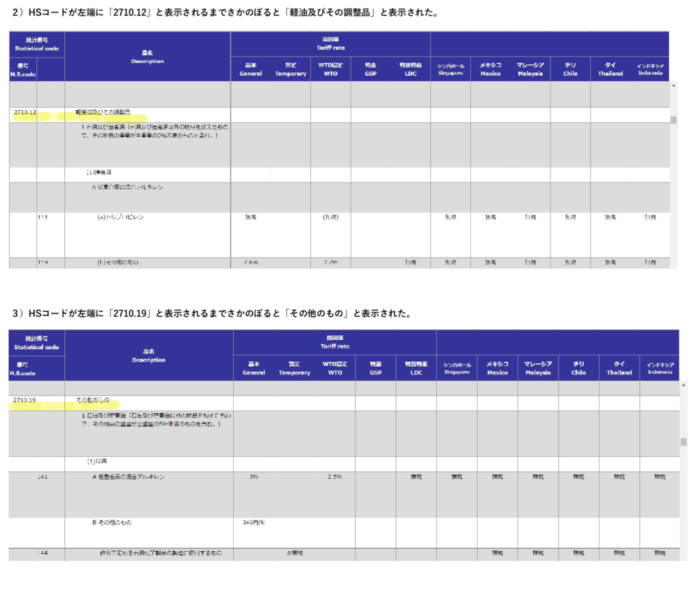Image resolution: width=700 pixels, height=597 pixels.
Task: Click the highlighted 2710.19 H.S. code cell
Action: click(25, 400)
